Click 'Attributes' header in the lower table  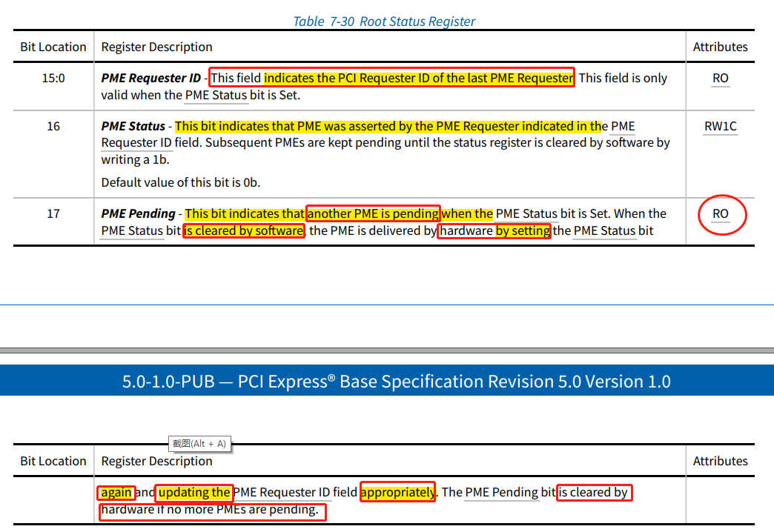tap(720, 461)
